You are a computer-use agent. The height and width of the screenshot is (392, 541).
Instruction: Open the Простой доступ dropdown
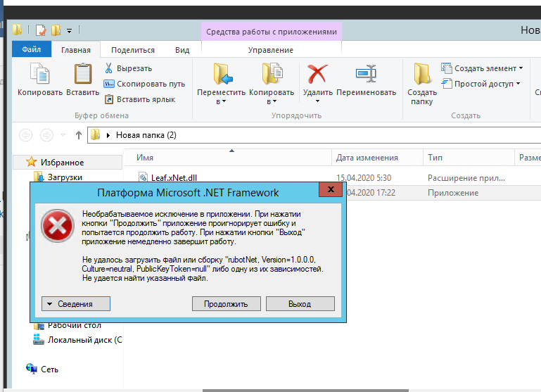(480, 84)
